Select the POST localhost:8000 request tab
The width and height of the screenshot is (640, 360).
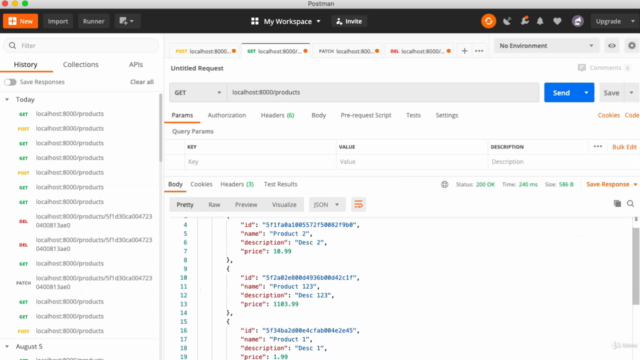pos(205,51)
